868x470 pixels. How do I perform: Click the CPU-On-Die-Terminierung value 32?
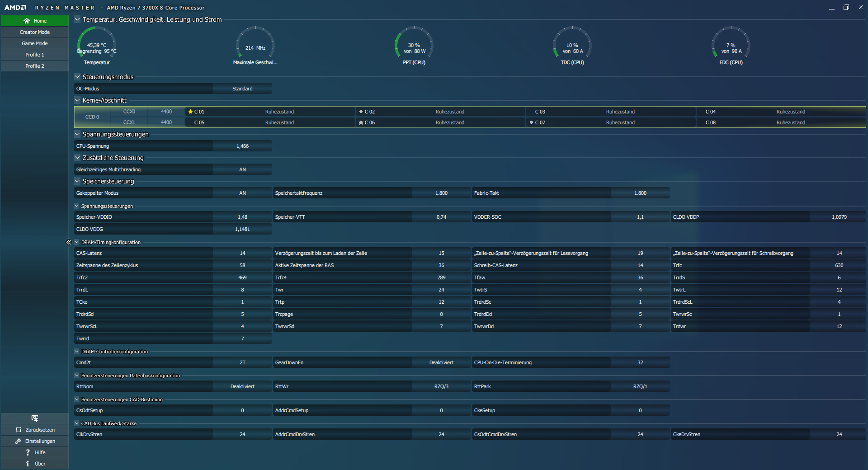click(x=640, y=362)
